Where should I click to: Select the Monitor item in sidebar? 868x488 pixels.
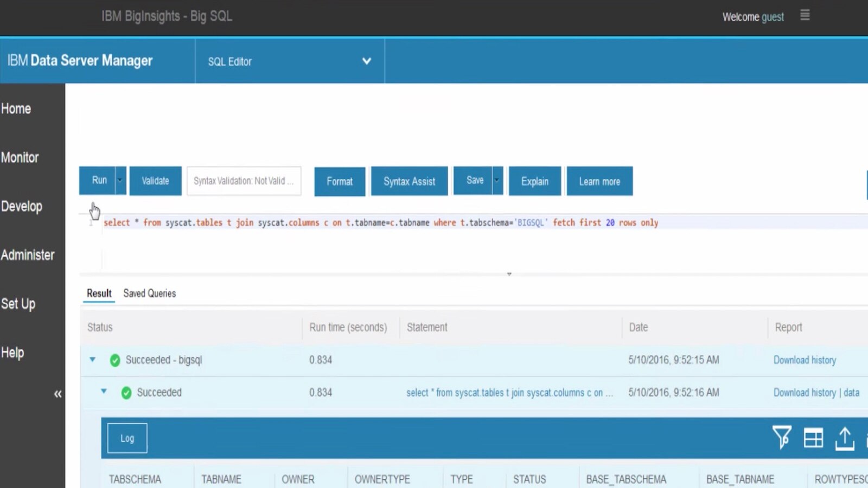(x=20, y=157)
